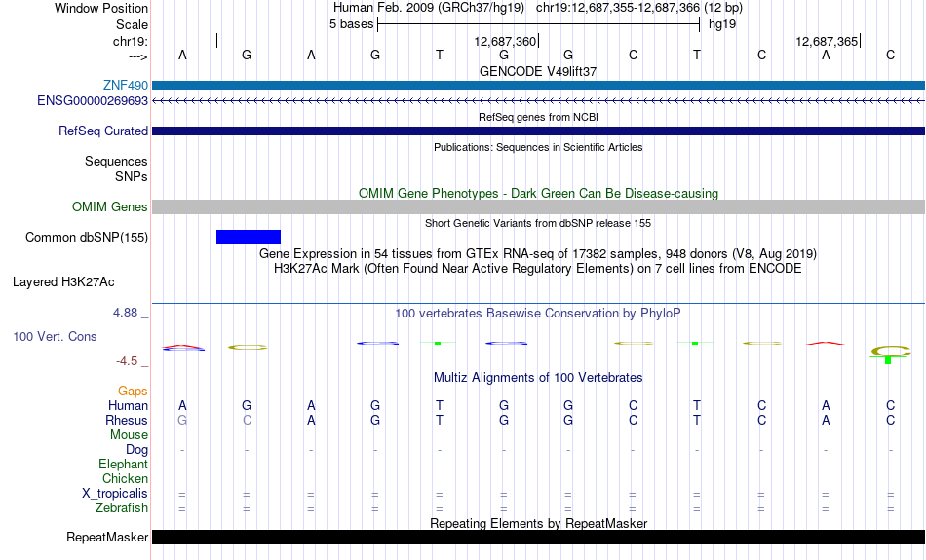Click the OMIM Gene Phenotypes track title

point(538,194)
